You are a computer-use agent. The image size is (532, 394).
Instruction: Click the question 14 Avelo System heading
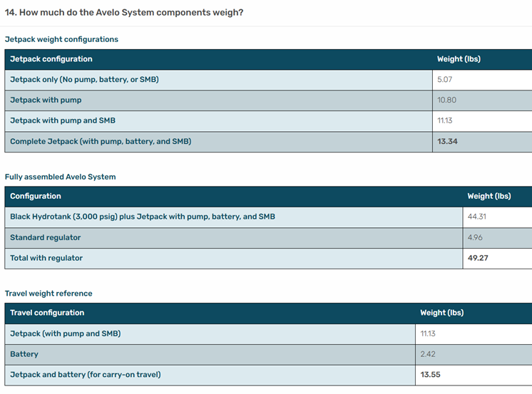[x=124, y=12]
